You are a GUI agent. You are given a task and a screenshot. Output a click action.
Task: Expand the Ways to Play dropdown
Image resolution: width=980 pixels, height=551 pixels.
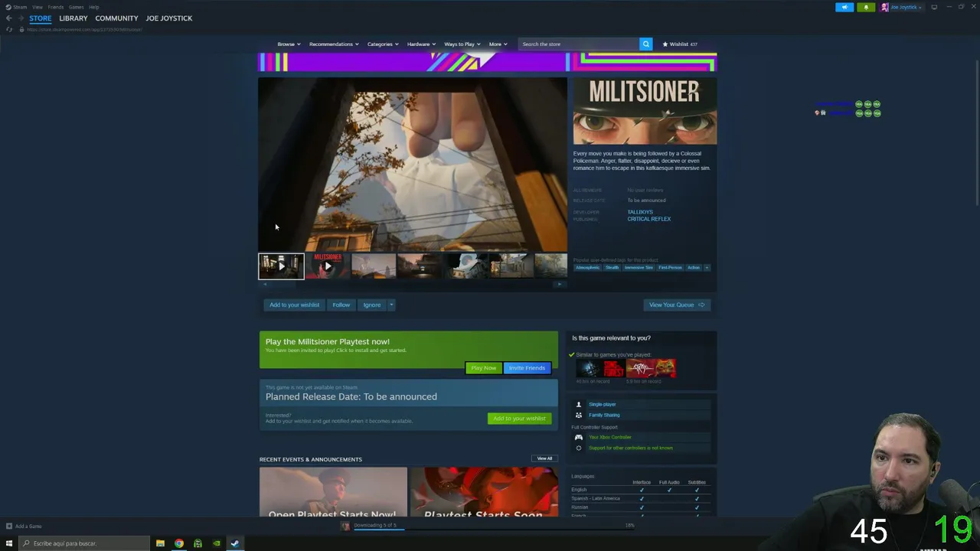click(462, 44)
